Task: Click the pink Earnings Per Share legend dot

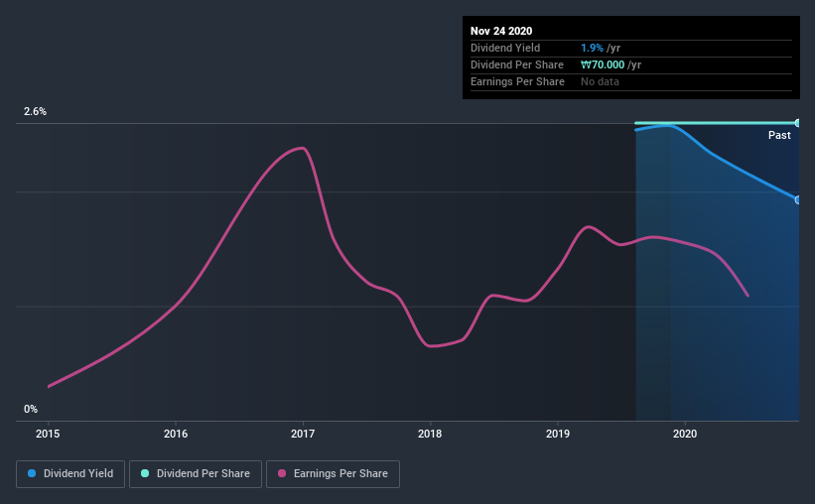Action: click(282, 473)
